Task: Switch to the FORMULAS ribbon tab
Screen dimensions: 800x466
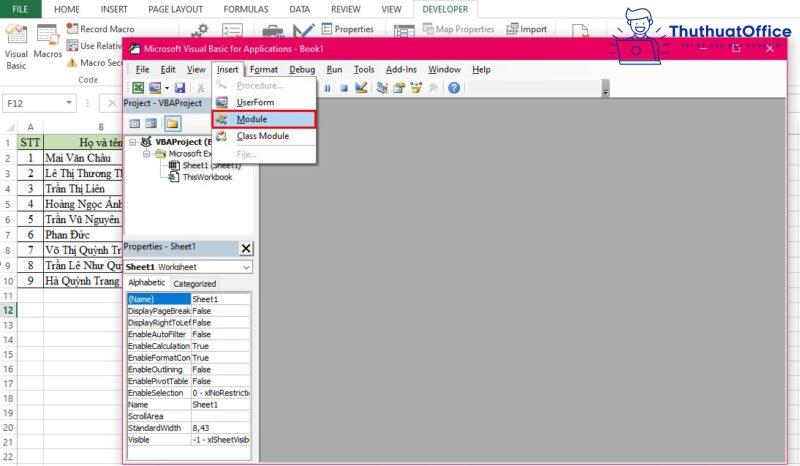Action: click(x=246, y=9)
